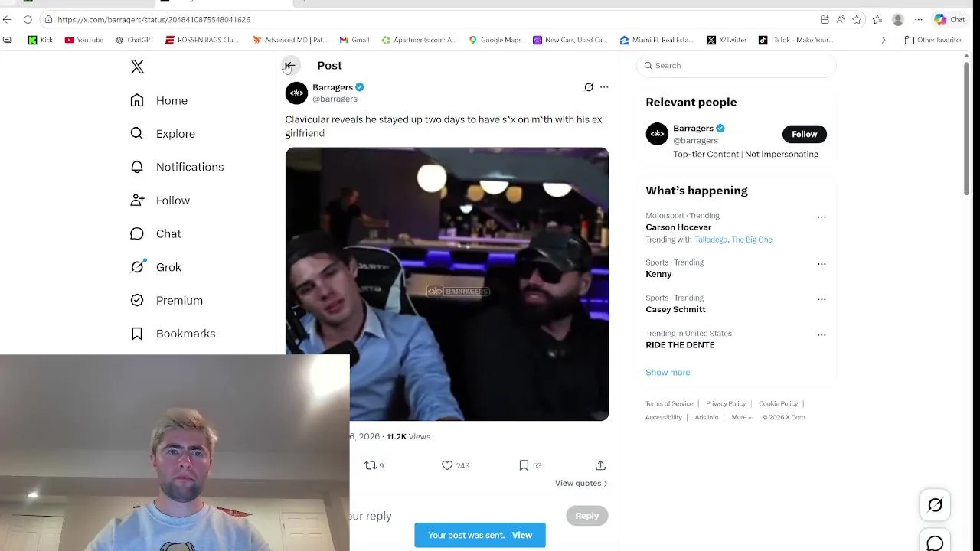Viewport: 980px width, 551px height.
Task: Go back using the Post back arrow
Action: [290, 66]
